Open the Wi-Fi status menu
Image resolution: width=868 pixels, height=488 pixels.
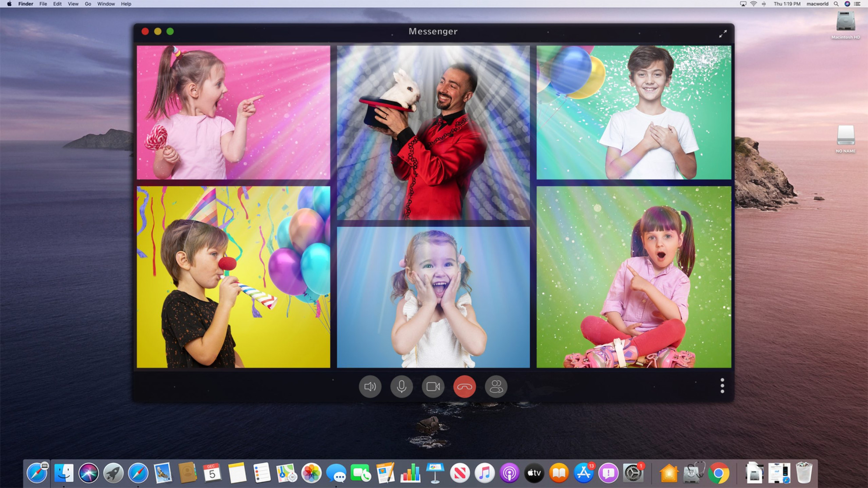coord(754,4)
